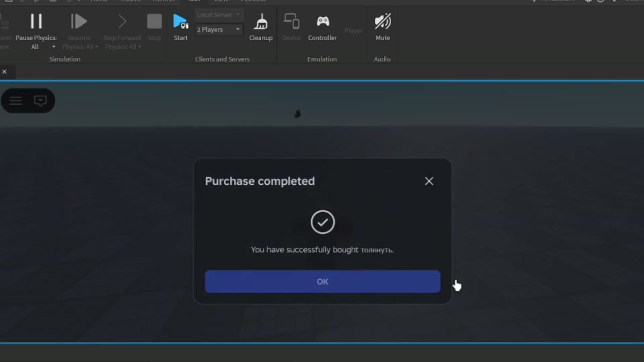This screenshot has height=362, width=644.
Task: Close the Purchase completed dialog
Action: 429,181
